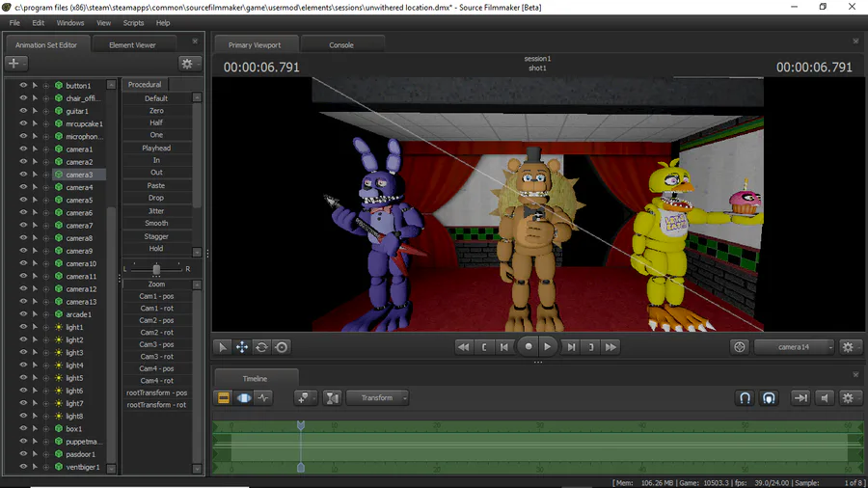Click the frame time selection icon
The width and height of the screenshot is (868, 488).
332,397
